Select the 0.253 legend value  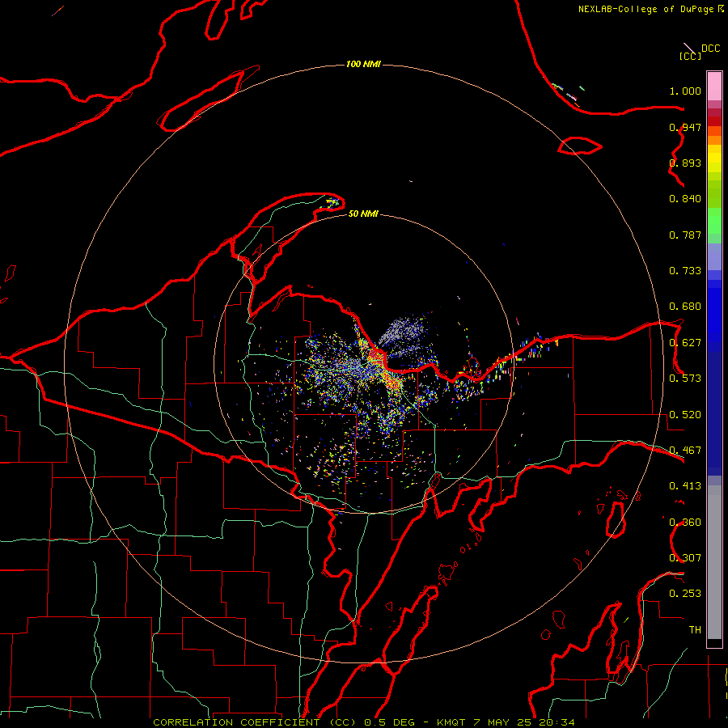point(685,594)
